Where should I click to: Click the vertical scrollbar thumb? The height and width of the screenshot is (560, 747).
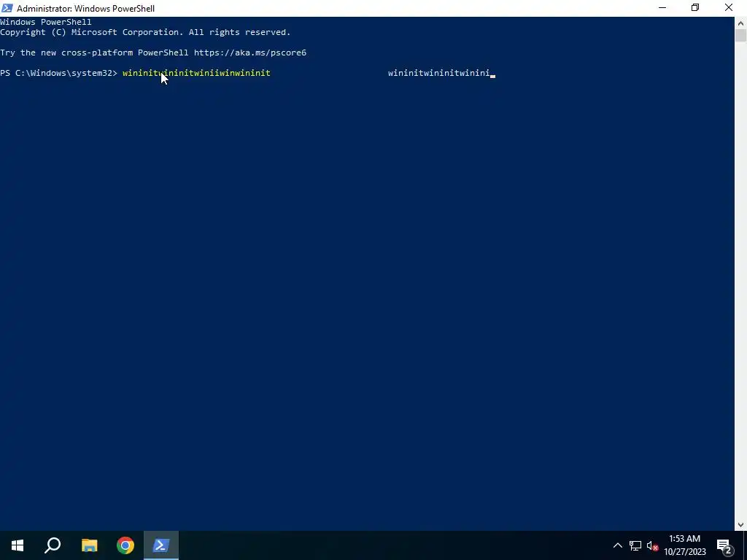(x=741, y=36)
